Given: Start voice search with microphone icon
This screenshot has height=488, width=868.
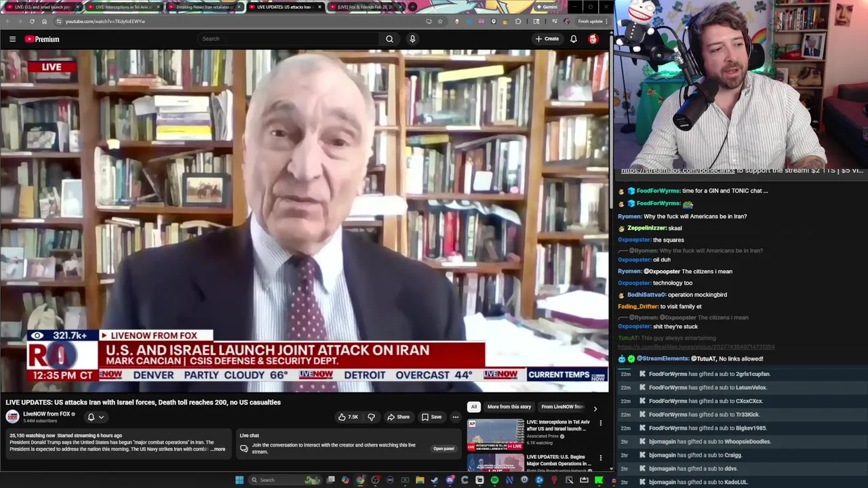Looking at the screenshot, I should click(412, 39).
